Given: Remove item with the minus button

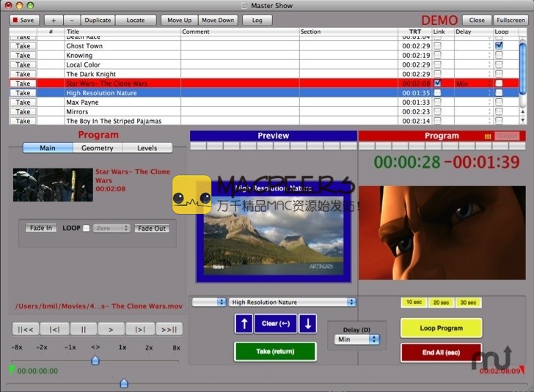Looking at the screenshot, I should coord(71,20).
